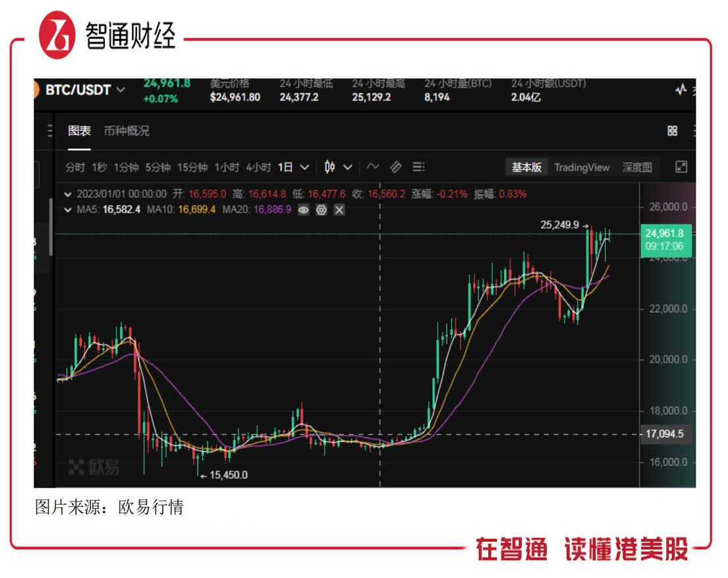Click the candlestick chart type icon

(x=329, y=167)
